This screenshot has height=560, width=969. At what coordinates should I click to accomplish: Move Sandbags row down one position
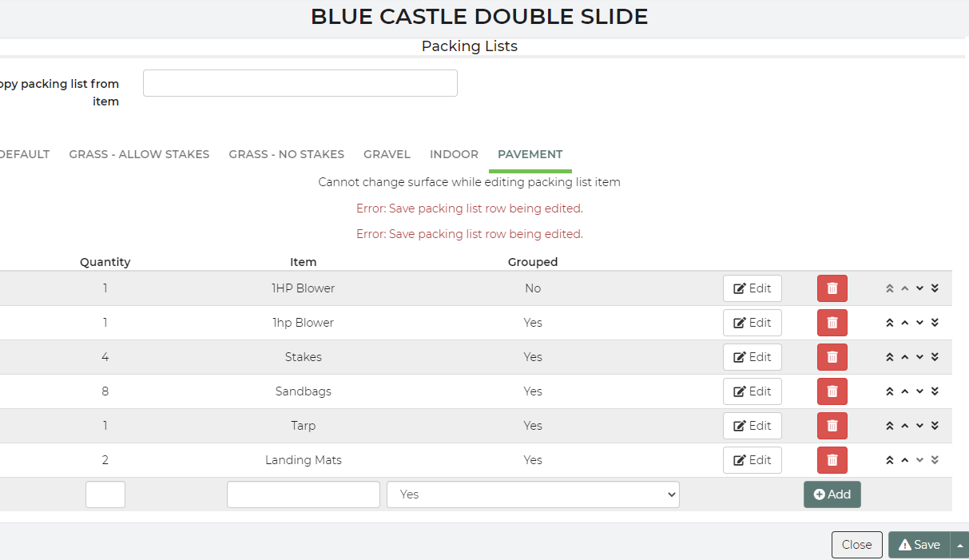[x=919, y=391]
